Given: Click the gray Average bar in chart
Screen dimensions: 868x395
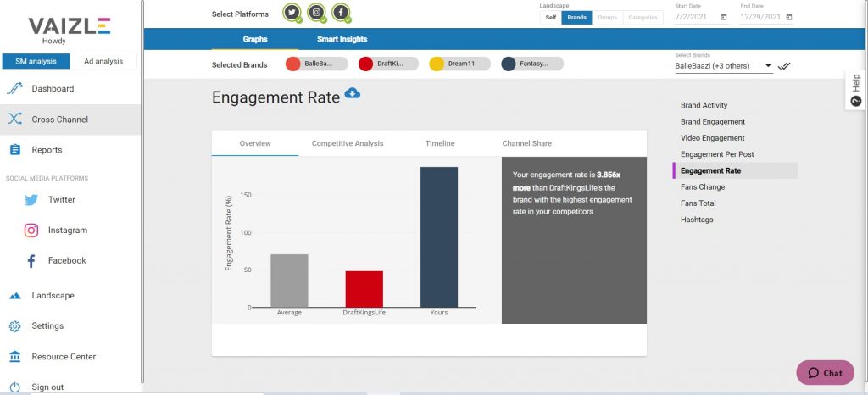Looking at the screenshot, I should 289,281.
